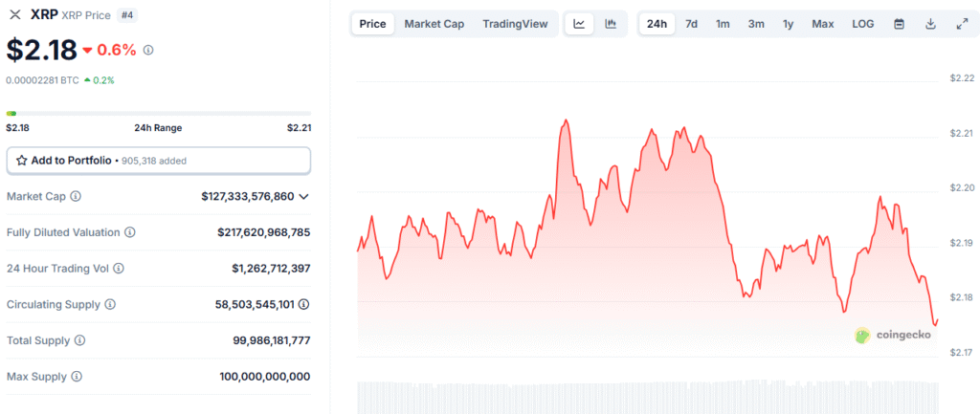Click the Total Supply info icon
Viewport: 980px width, 414px height.
[x=80, y=341]
